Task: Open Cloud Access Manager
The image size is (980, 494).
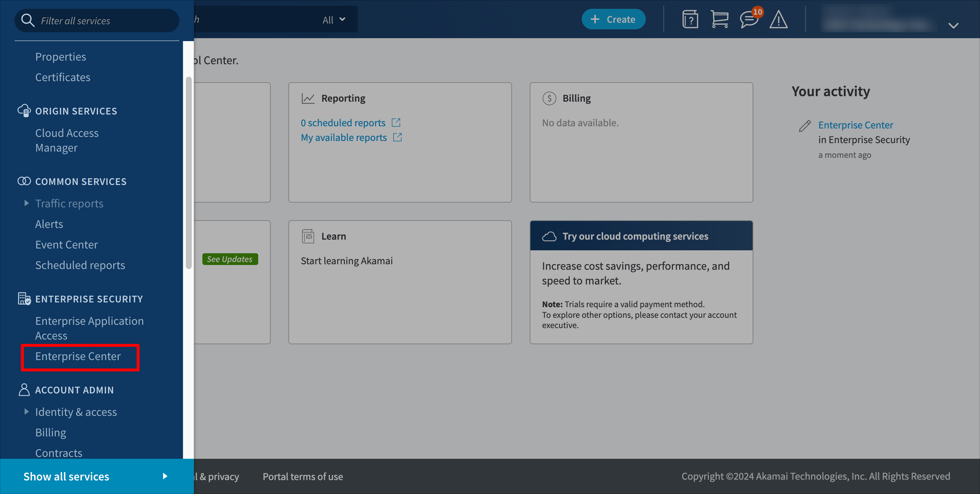Action: (67, 140)
